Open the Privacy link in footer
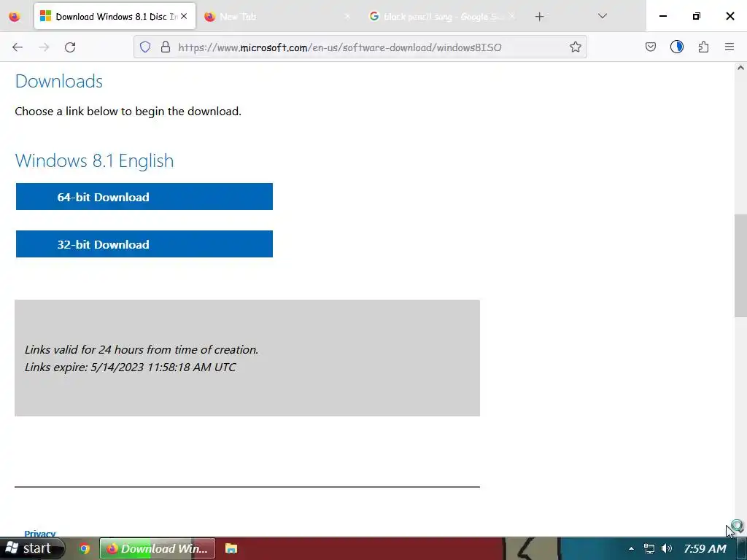This screenshot has height=560, width=747. pyautogui.click(x=40, y=533)
